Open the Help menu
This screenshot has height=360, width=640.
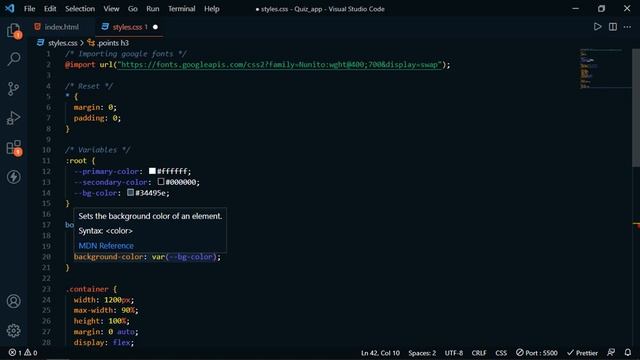coord(212,9)
